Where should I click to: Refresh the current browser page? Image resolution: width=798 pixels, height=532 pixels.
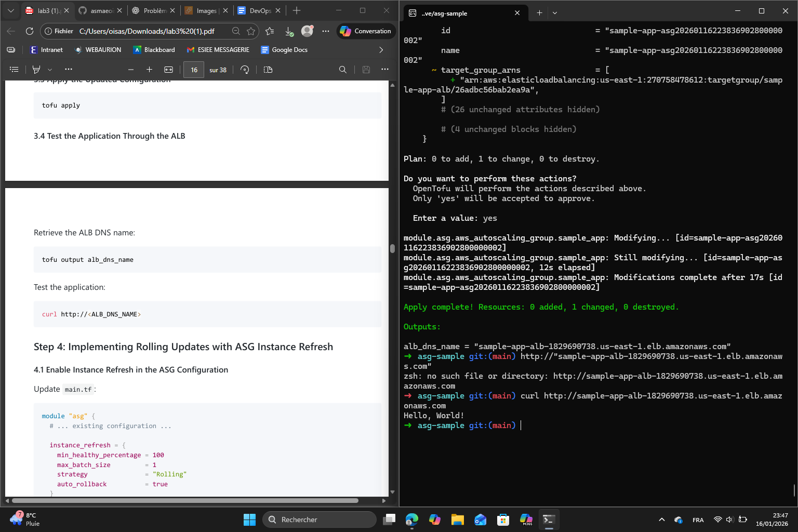[30, 31]
